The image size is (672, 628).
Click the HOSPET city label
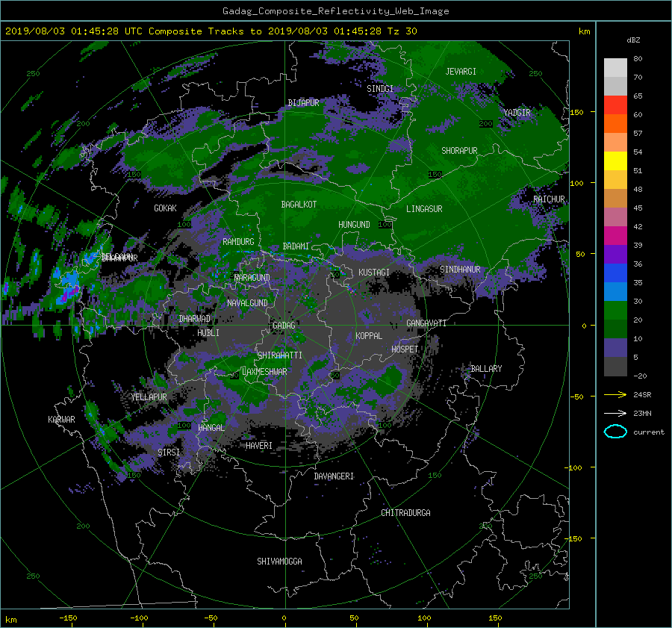pyautogui.click(x=405, y=349)
